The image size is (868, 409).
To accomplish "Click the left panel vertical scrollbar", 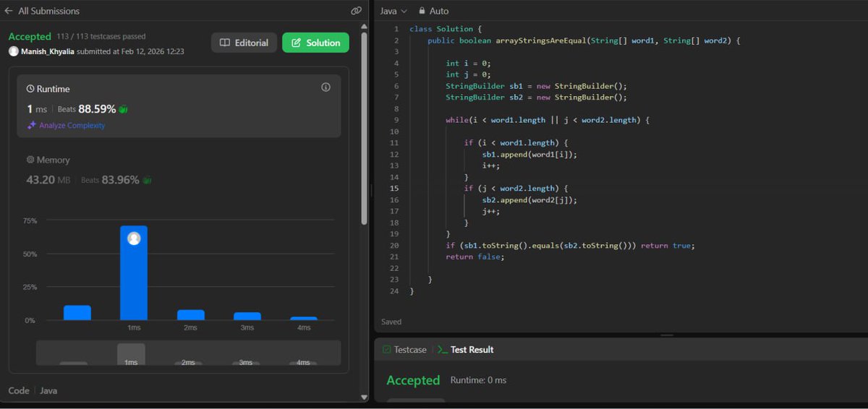I will 365,130.
